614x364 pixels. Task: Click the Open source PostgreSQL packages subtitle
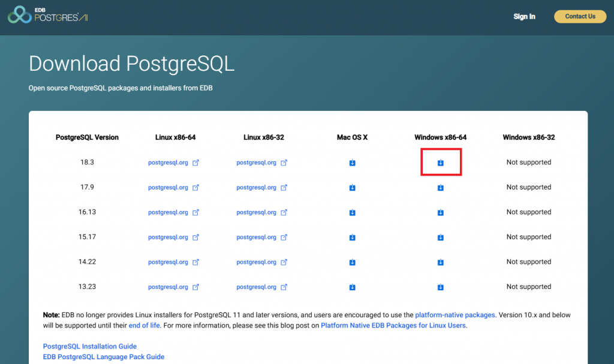click(x=121, y=88)
